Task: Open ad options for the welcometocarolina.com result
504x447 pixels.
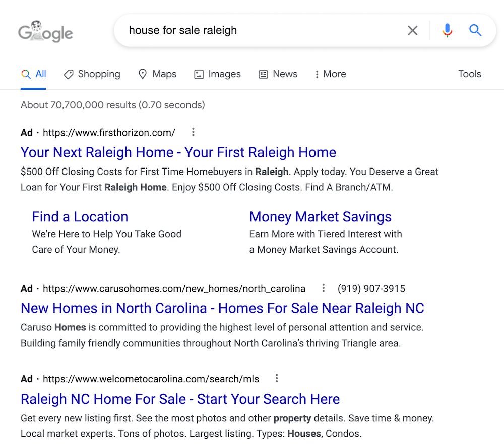Action: point(276,378)
